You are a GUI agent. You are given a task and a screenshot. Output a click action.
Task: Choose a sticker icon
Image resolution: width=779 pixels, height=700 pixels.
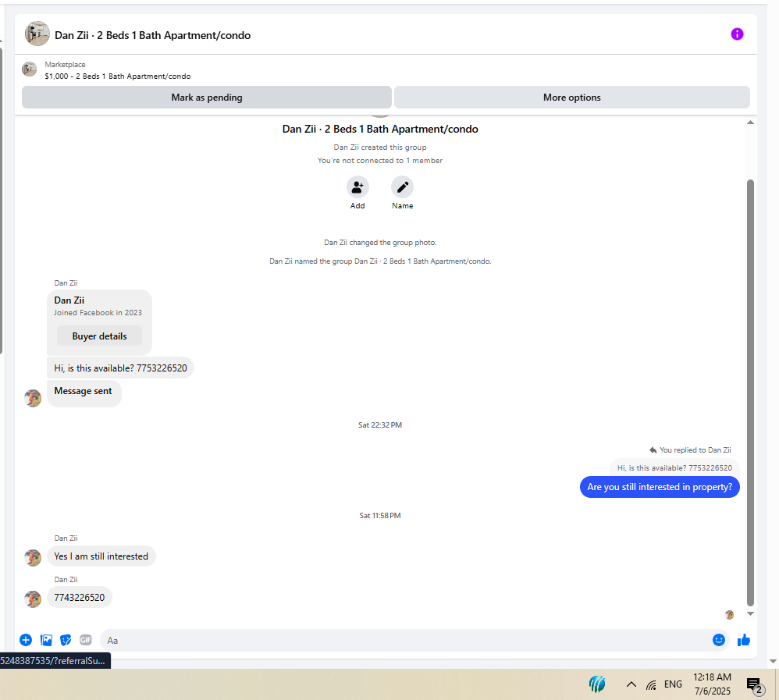pyautogui.click(x=66, y=640)
